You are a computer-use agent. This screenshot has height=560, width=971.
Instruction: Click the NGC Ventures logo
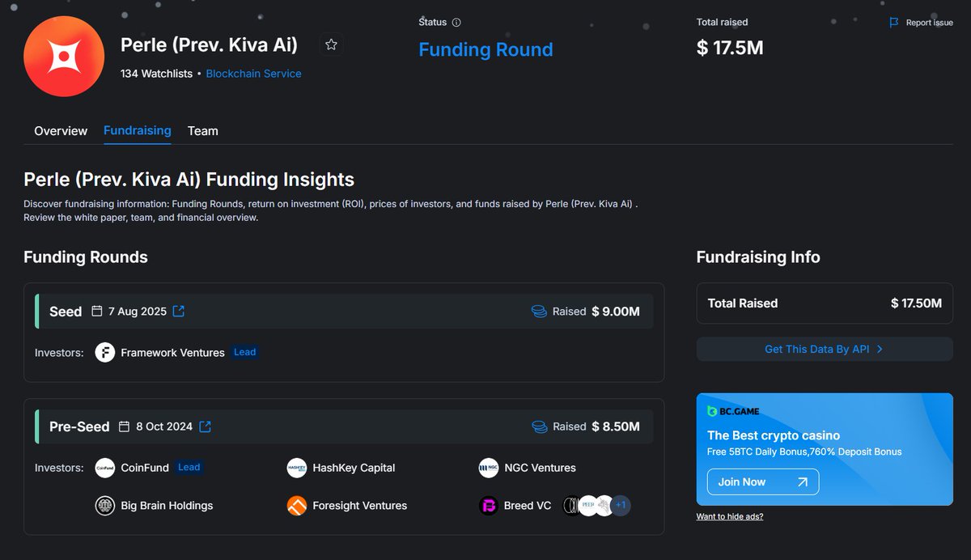[488, 468]
